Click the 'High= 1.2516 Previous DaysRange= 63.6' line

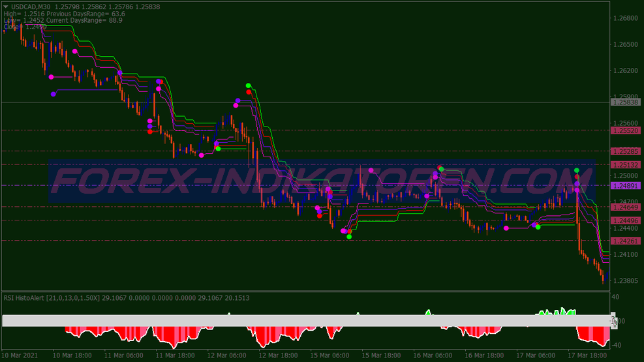(65, 14)
